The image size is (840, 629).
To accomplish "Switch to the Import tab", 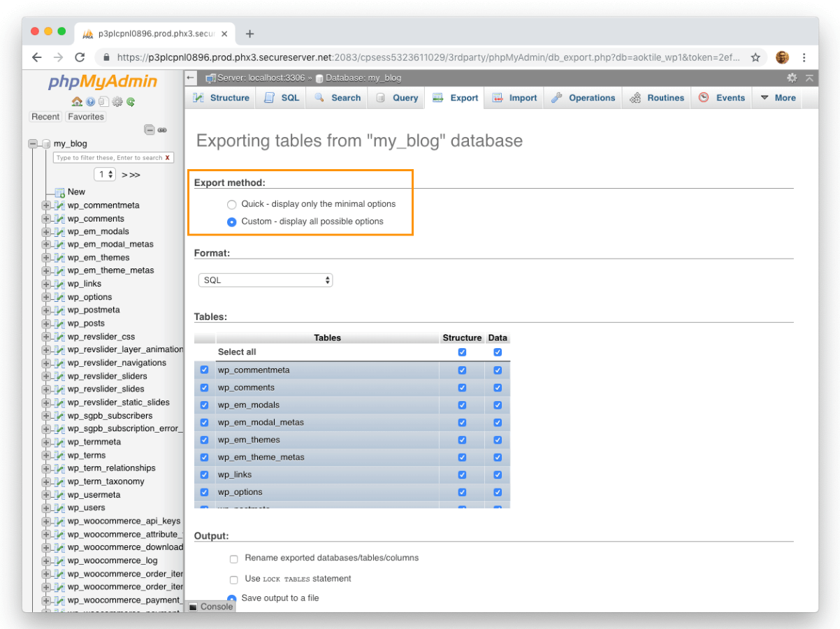I will click(514, 98).
